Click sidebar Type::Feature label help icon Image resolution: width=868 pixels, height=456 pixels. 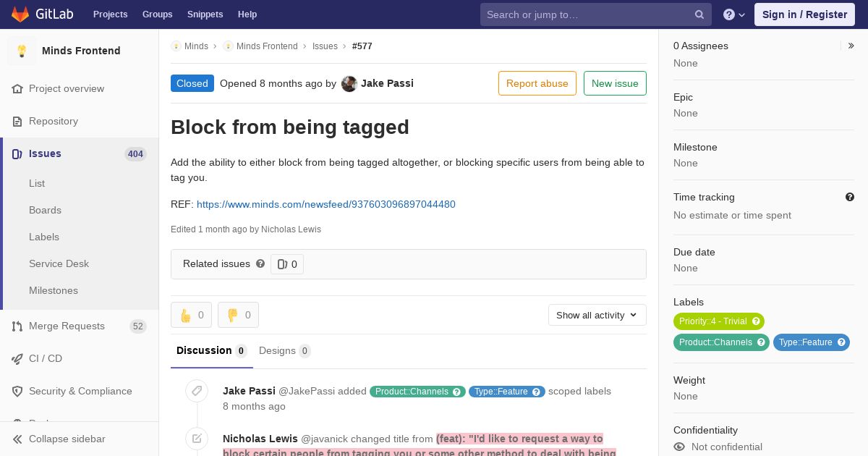point(841,342)
